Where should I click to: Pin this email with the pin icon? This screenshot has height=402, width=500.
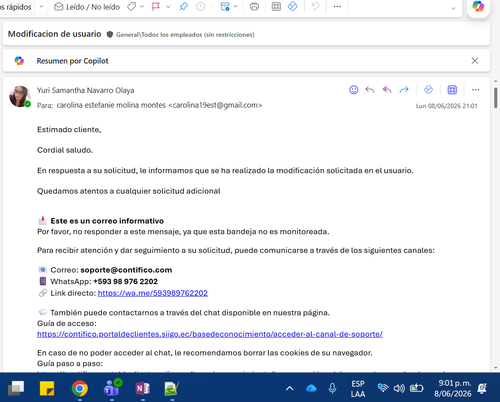click(x=183, y=7)
